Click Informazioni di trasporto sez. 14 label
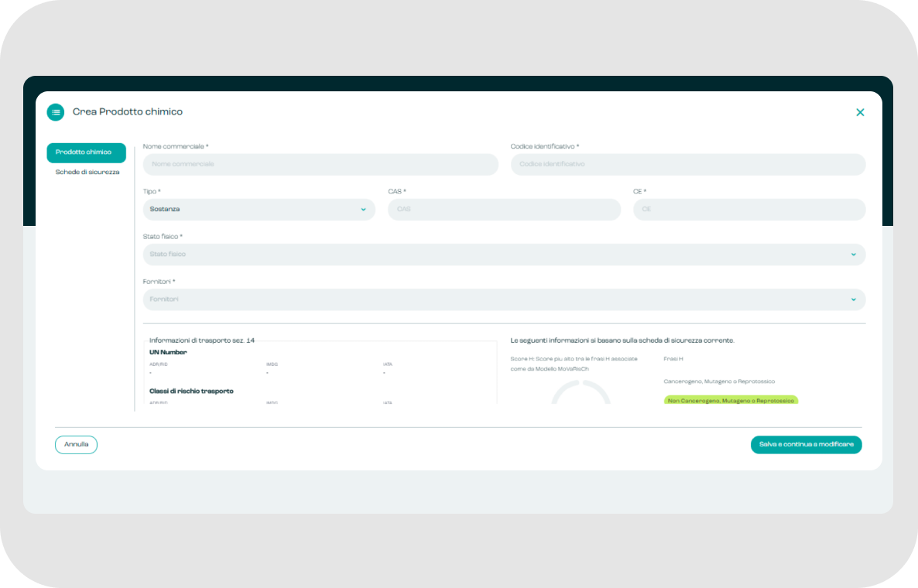918x588 pixels. (202, 340)
